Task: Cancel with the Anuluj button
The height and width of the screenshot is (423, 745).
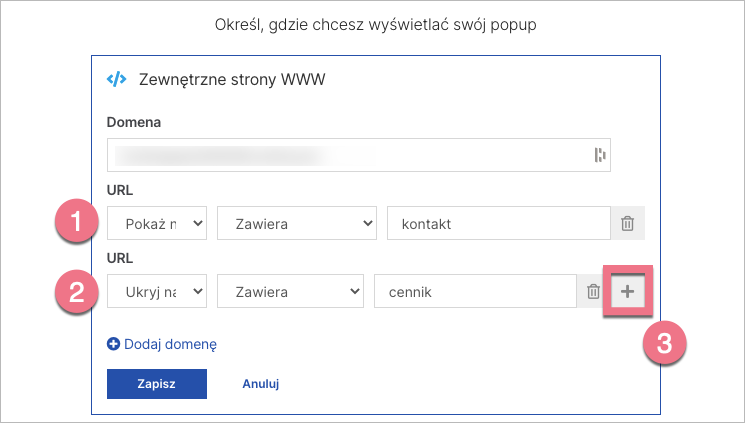Action: click(260, 384)
